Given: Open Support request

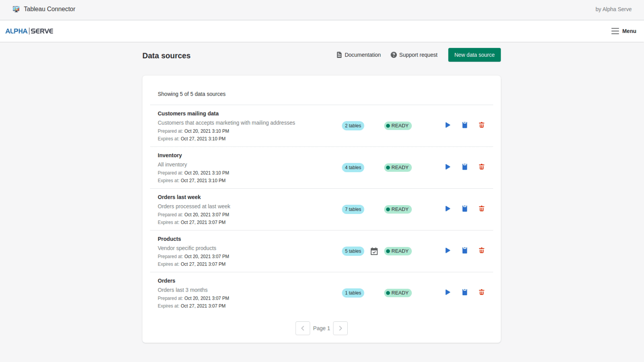Looking at the screenshot, I should tap(418, 55).
